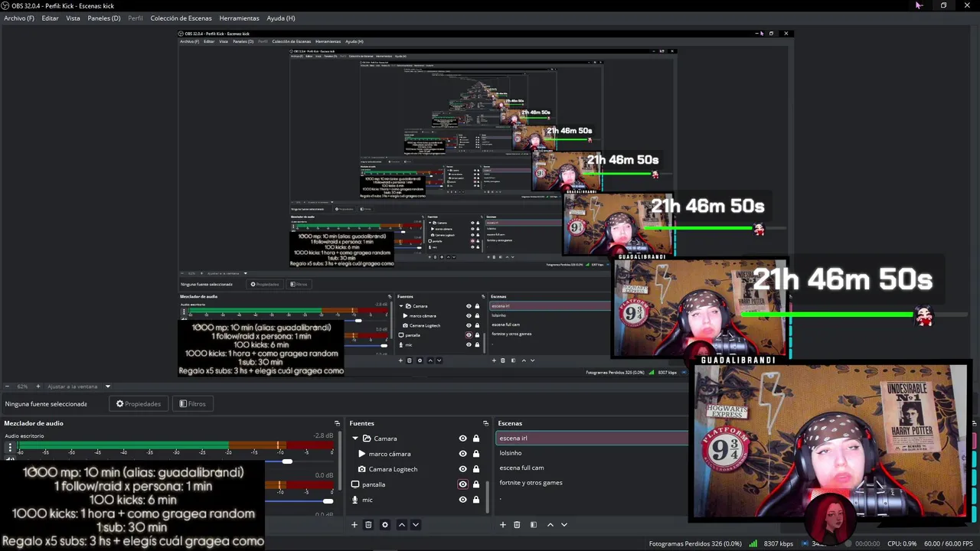
Task: Click the '8307 kbps' status readout
Action: click(x=778, y=544)
